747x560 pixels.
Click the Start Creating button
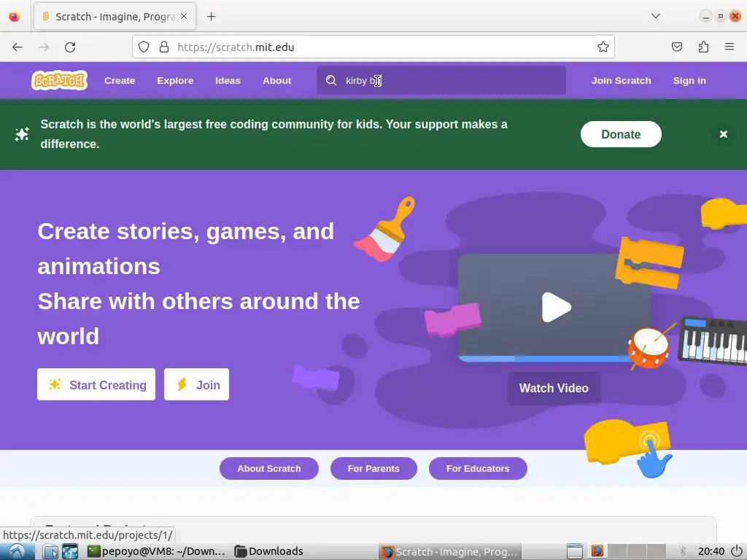coord(96,384)
